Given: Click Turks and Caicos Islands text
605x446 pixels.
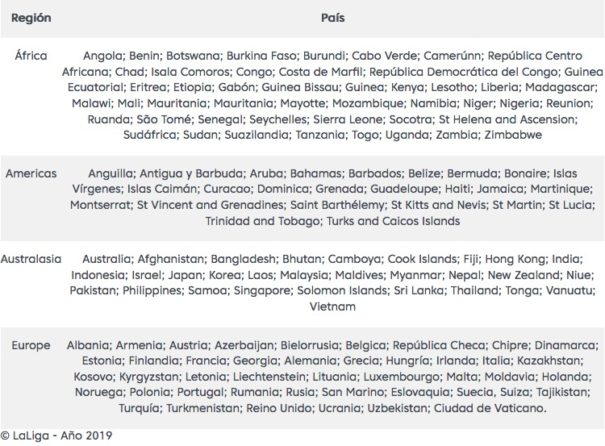Looking at the screenshot, I should [x=394, y=221].
